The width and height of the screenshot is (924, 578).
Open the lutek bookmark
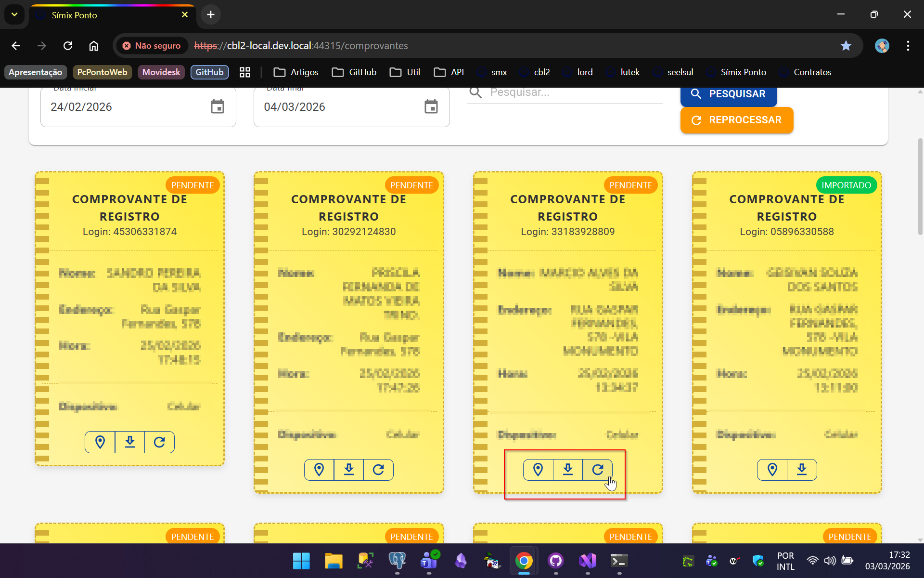[x=623, y=72]
